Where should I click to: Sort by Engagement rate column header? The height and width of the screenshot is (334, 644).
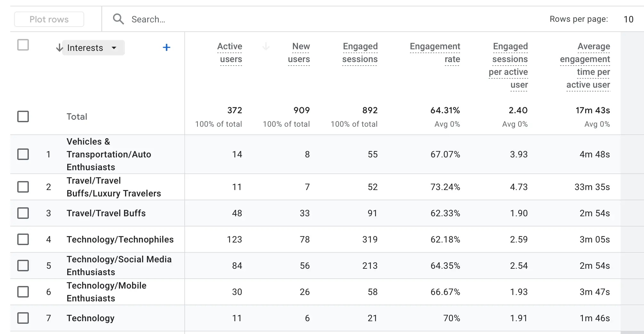pyautogui.click(x=435, y=53)
